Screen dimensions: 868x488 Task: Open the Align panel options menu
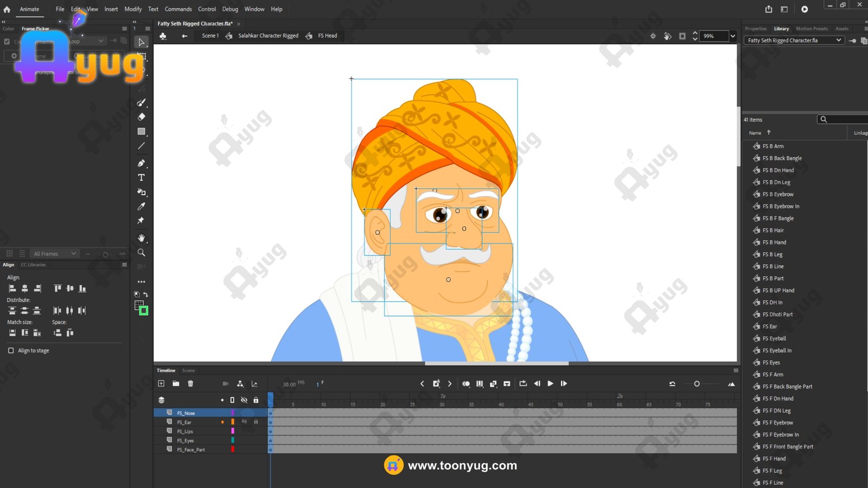124,265
